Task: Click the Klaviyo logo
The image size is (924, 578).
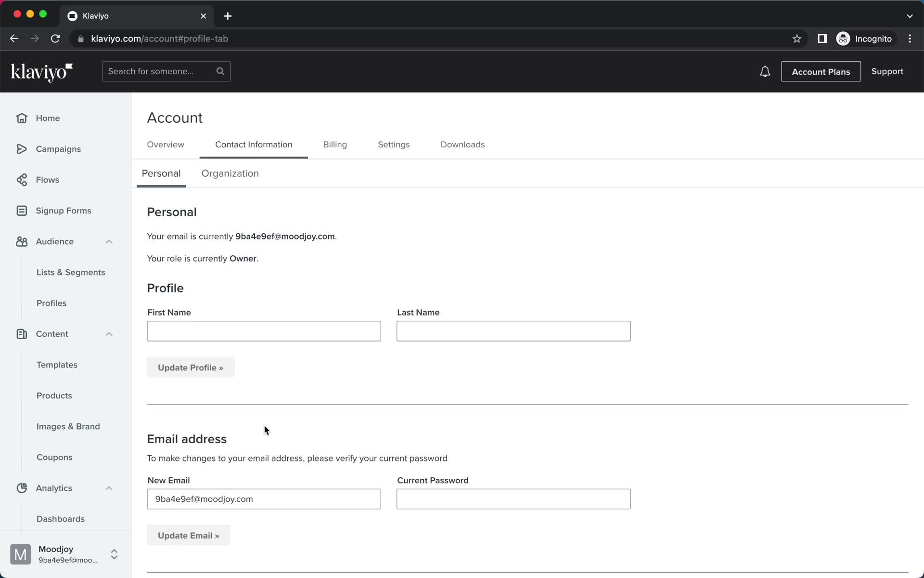Action: 42,72
